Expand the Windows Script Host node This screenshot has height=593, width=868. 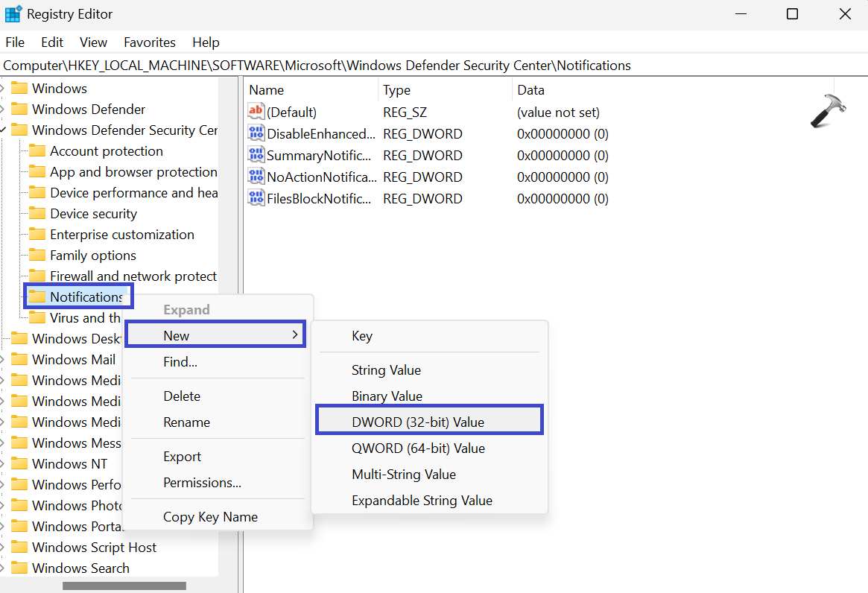tap(4, 548)
